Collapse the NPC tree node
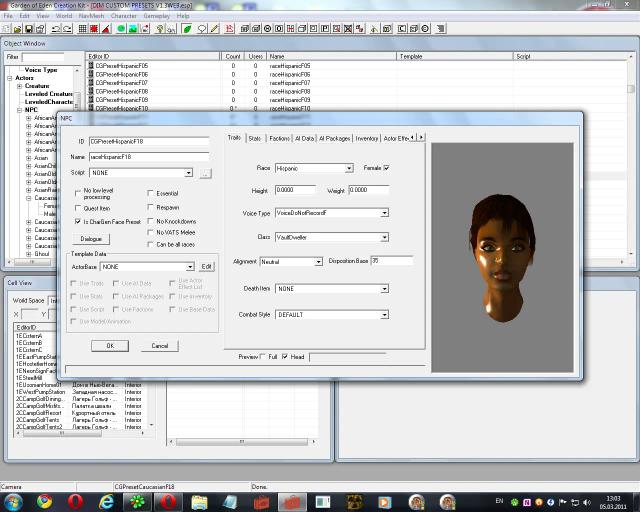 point(20,110)
